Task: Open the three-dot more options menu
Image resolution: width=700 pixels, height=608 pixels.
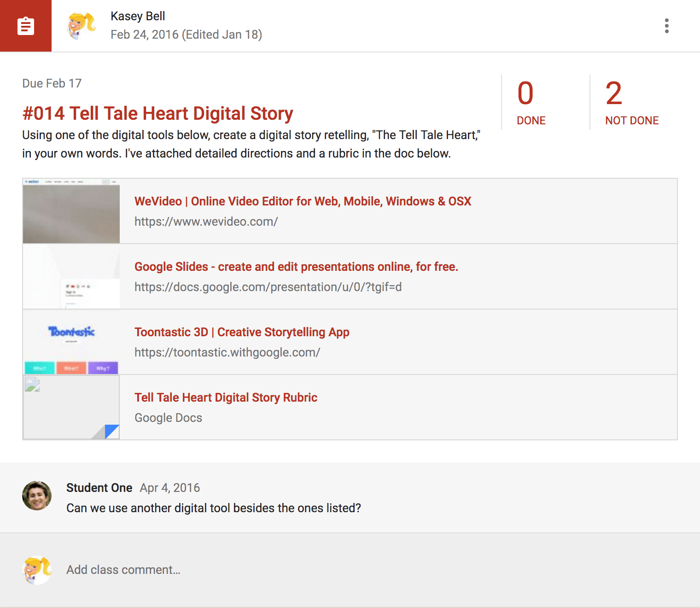Action: 666,26
